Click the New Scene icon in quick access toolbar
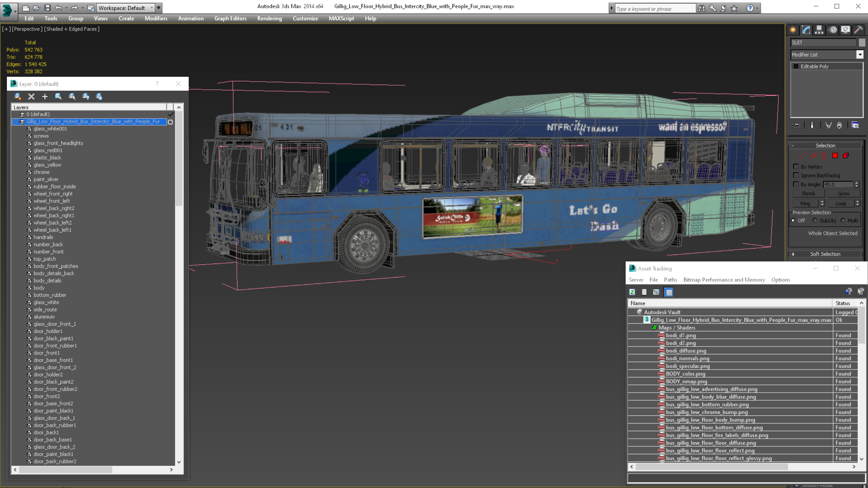The image size is (868, 488). (26, 8)
